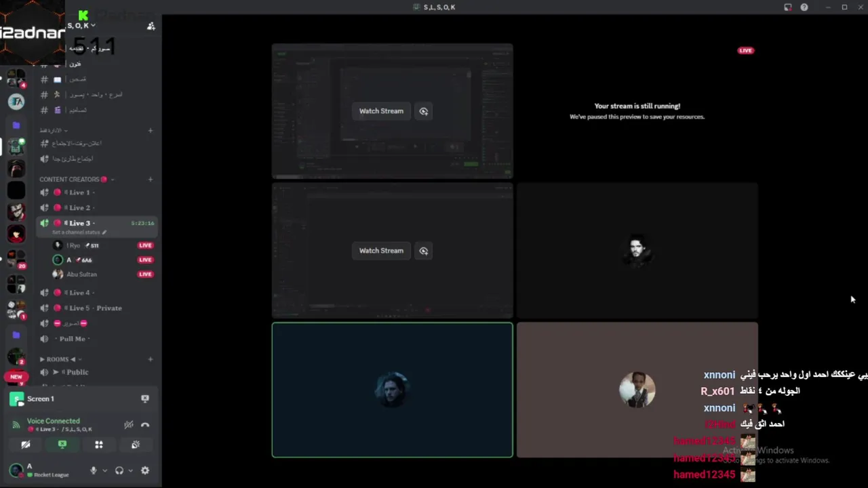Open the Screen 1 stream entry
868x488 pixels.
coord(41,399)
